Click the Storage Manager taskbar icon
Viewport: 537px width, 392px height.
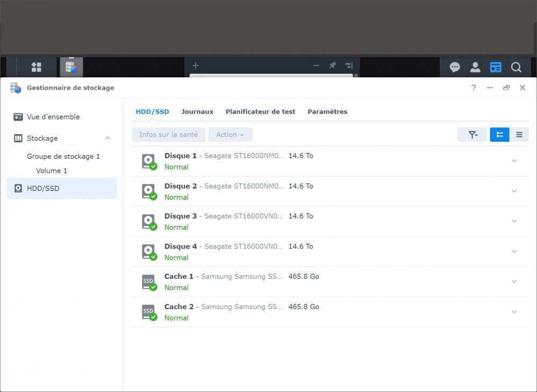71,67
